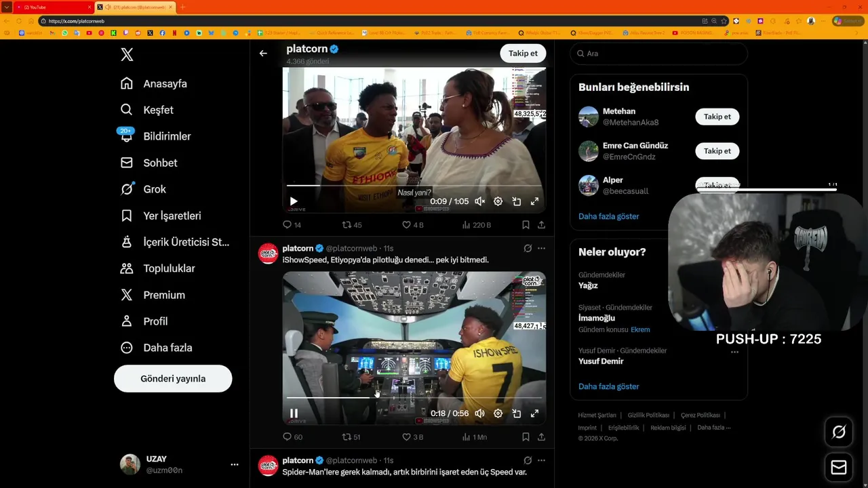Click the X logo in sidebar
The width and height of the screenshot is (868, 488).
[127, 55]
